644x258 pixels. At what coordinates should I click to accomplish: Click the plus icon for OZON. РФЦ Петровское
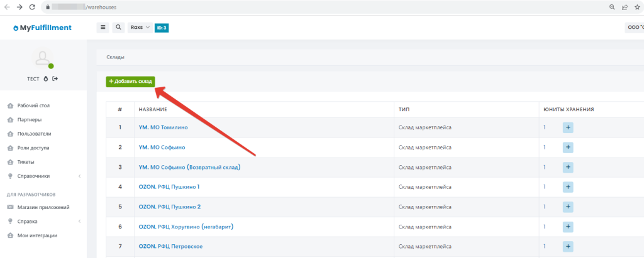pyautogui.click(x=567, y=246)
